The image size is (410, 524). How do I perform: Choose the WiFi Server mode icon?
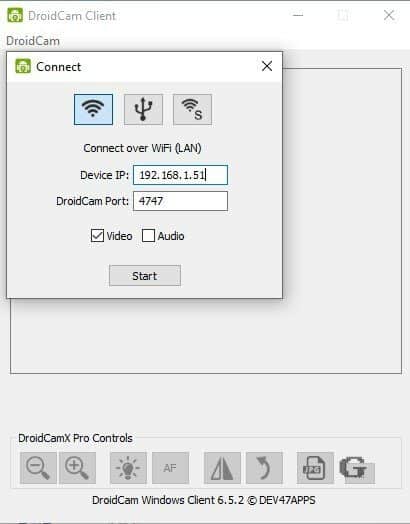(x=192, y=109)
